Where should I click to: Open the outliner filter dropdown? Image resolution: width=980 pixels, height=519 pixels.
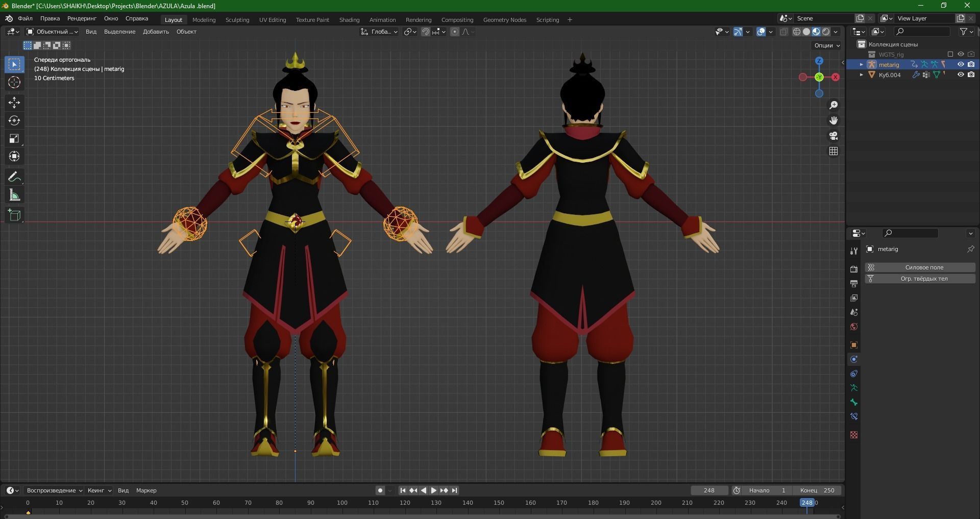966,32
